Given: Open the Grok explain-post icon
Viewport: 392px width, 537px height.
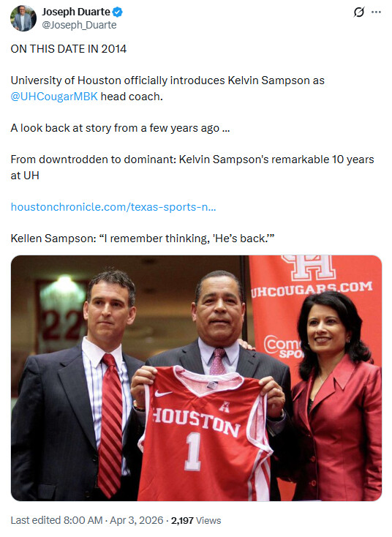Looking at the screenshot, I should [358, 12].
